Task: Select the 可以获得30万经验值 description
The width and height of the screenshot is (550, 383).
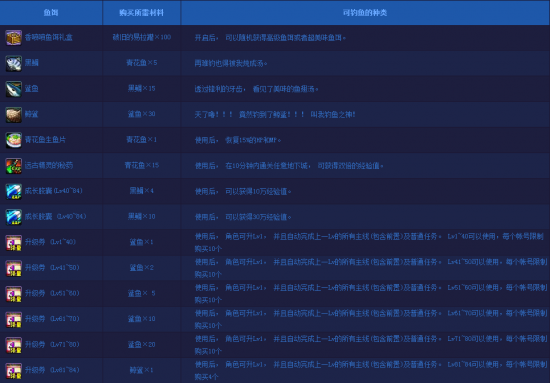Action: pos(243,217)
